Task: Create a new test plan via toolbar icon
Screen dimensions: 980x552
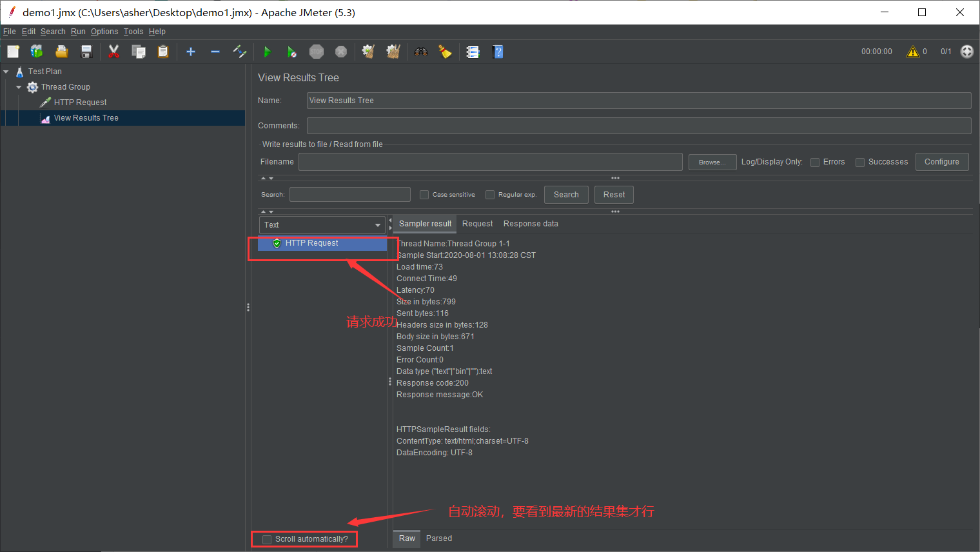Action: pyautogui.click(x=13, y=52)
